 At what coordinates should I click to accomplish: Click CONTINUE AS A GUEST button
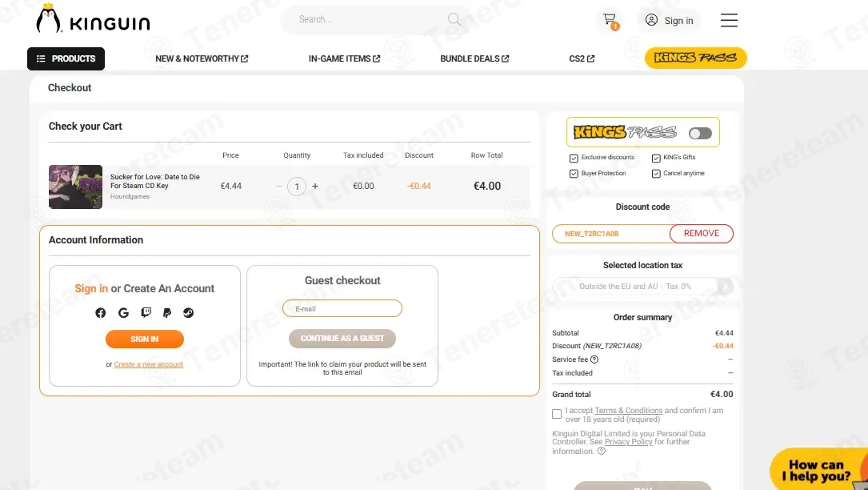[x=342, y=339]
